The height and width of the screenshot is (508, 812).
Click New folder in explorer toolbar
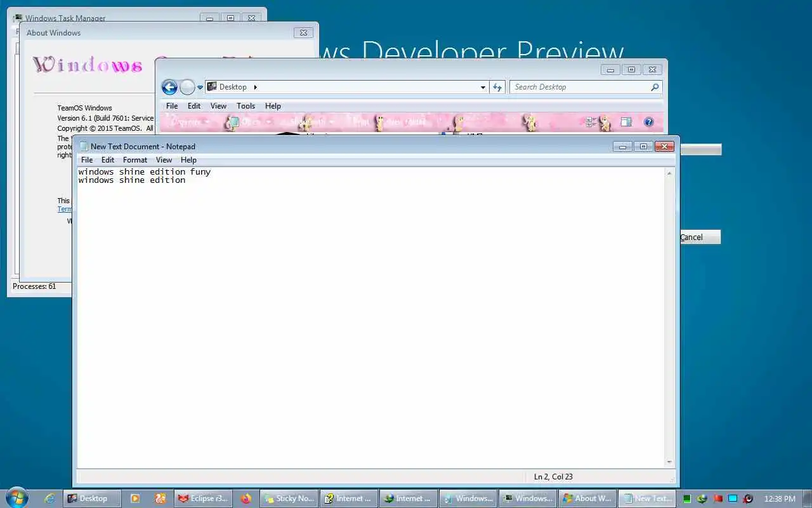tap(406, 122)
